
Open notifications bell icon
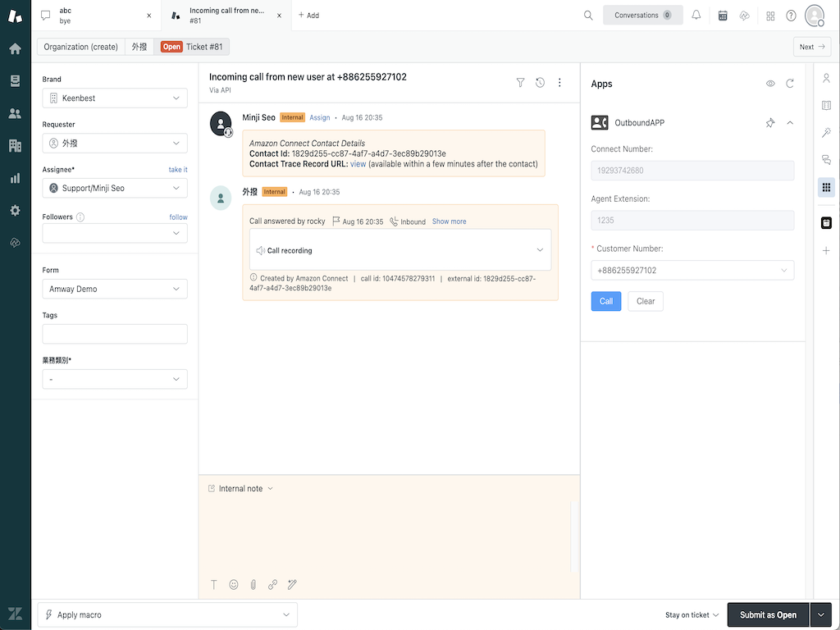tap(696, 16)
